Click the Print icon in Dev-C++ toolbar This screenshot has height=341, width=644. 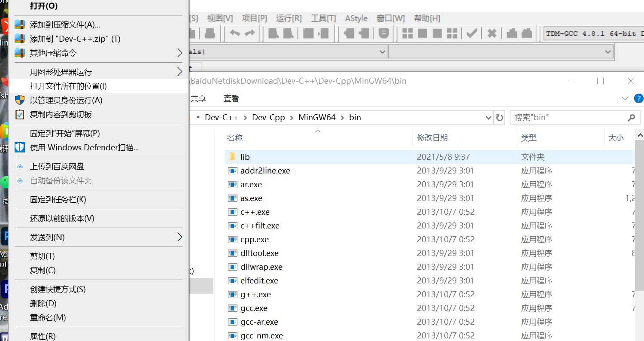tap(210, 33)
